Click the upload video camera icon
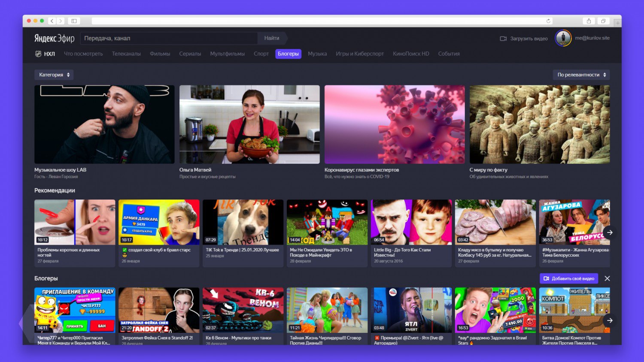The width and height of the screenshot is (644, 362). (503, 39)
